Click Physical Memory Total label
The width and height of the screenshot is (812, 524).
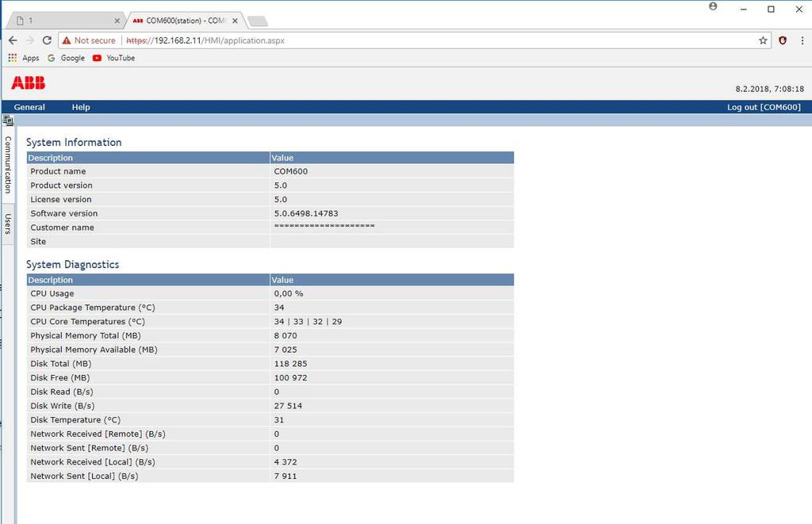(x=86, y=335)
